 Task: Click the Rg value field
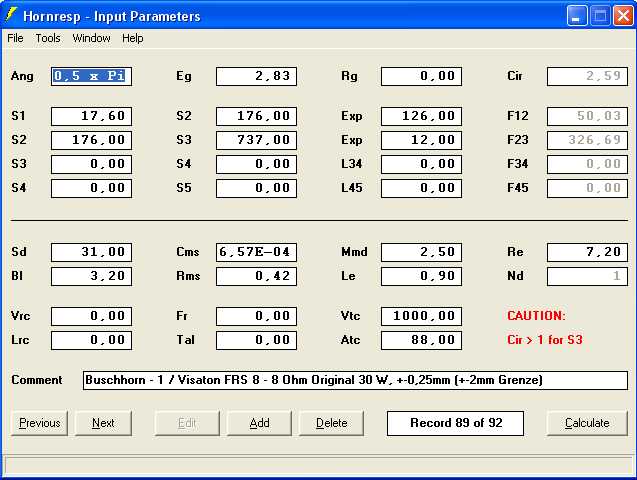tap(421, 76)
